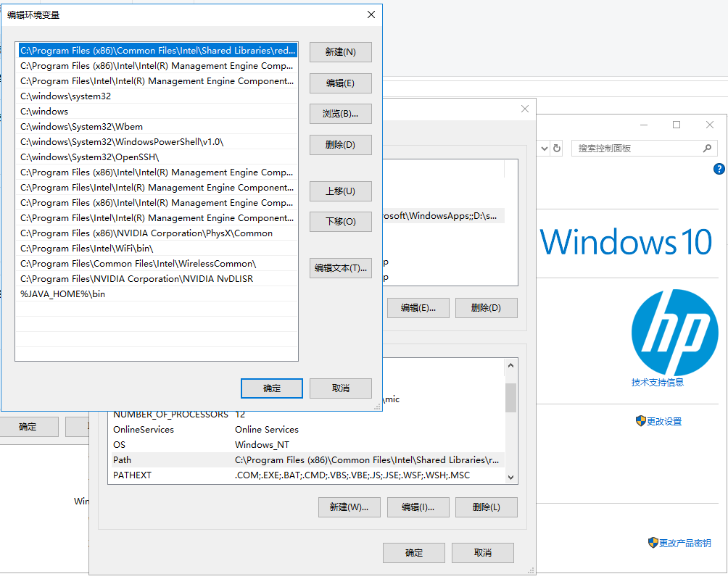Image resolution: width=728 pixels, height=587 pixels.
Task: Select the C:\windows path entry
Action: 157,112
